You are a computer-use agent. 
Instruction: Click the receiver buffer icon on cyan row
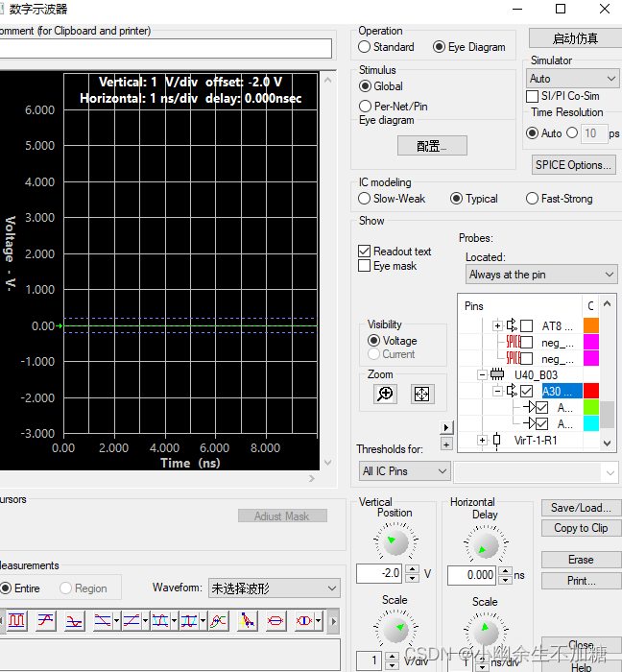point(530,424)
